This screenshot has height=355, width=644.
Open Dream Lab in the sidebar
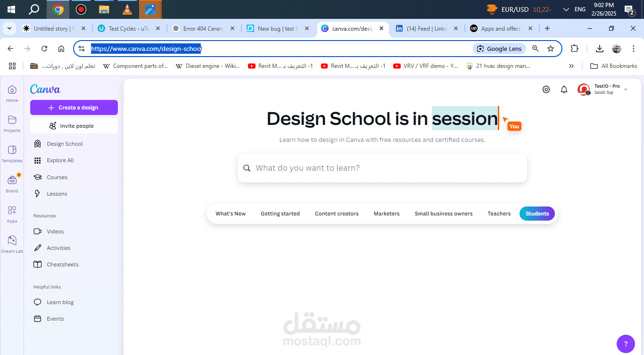12,244
